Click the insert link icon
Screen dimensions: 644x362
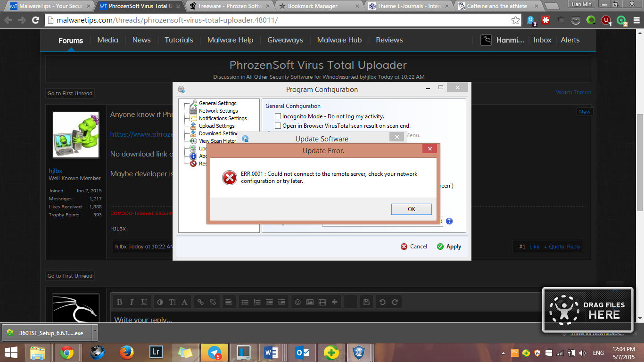200,302
